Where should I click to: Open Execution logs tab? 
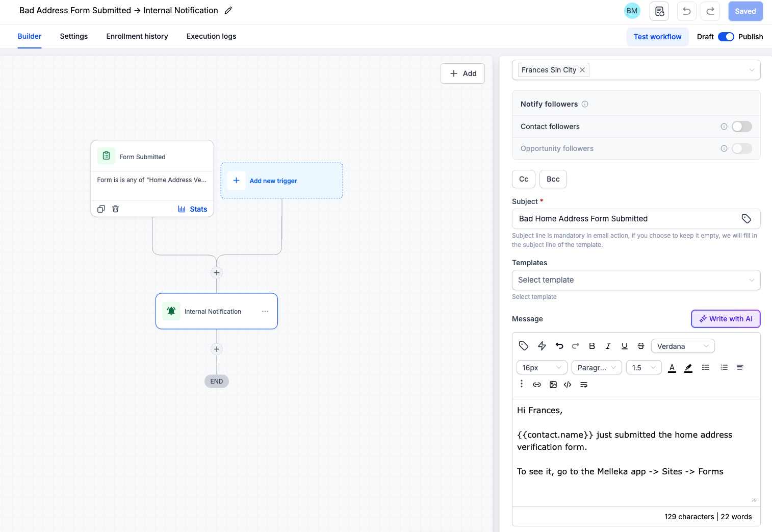(x=211, y=36)
